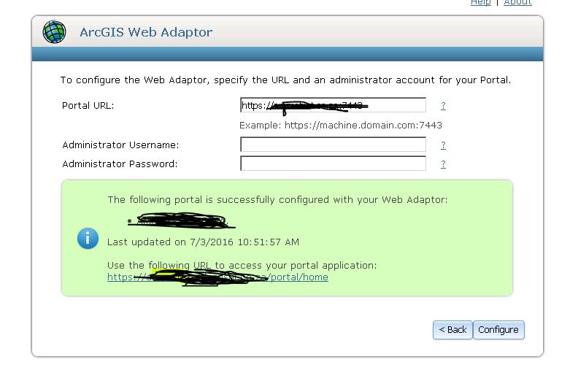Open help tooltip for Administrator Username
The width and height of the screenshot is (570, 392).
coord(443,145)
